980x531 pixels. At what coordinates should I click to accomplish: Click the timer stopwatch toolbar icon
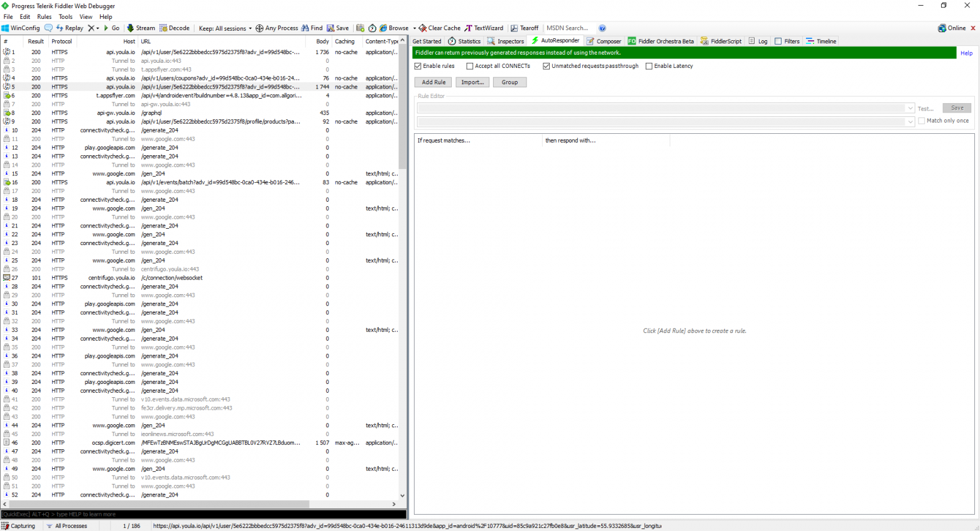tap(373, 28)
